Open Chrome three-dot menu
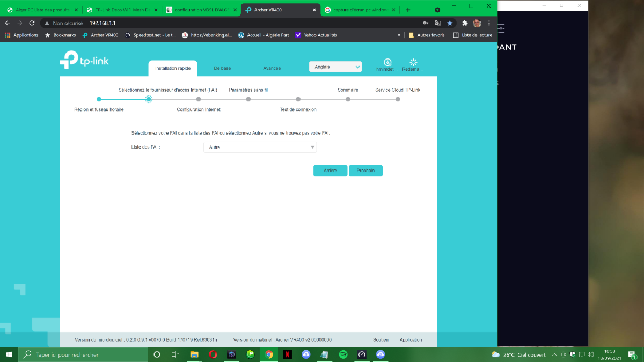The width and height of the screenshot is (644, 362). (489, 23)
